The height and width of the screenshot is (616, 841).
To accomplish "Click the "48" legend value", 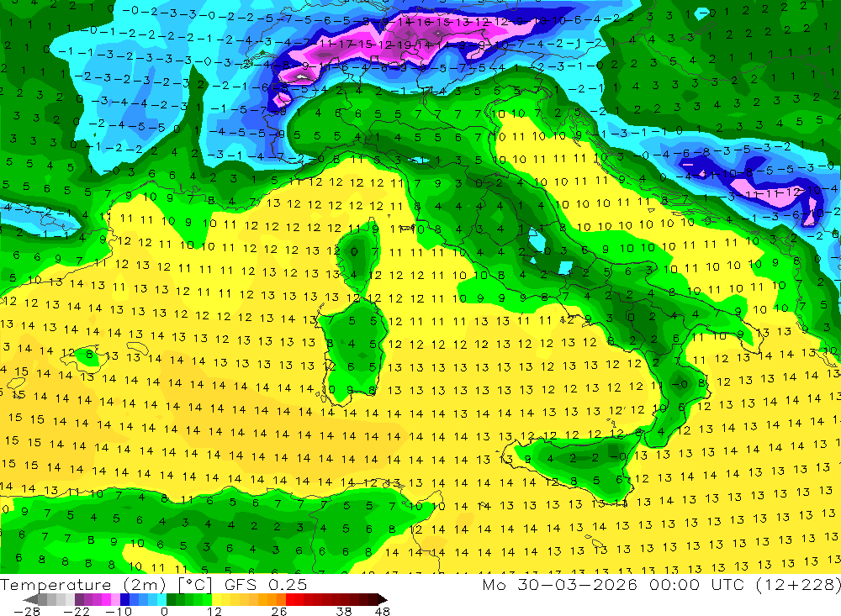I will click(x=383, y=612).
